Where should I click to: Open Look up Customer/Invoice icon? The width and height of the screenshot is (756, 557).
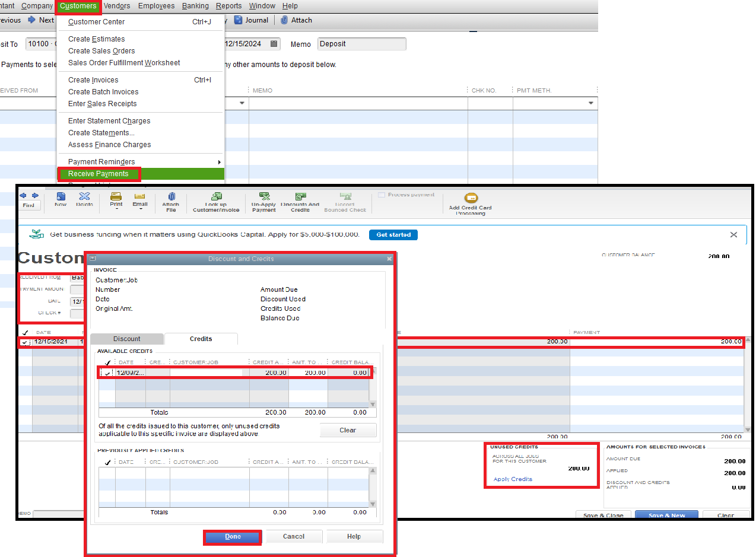(x=215, y=196)
